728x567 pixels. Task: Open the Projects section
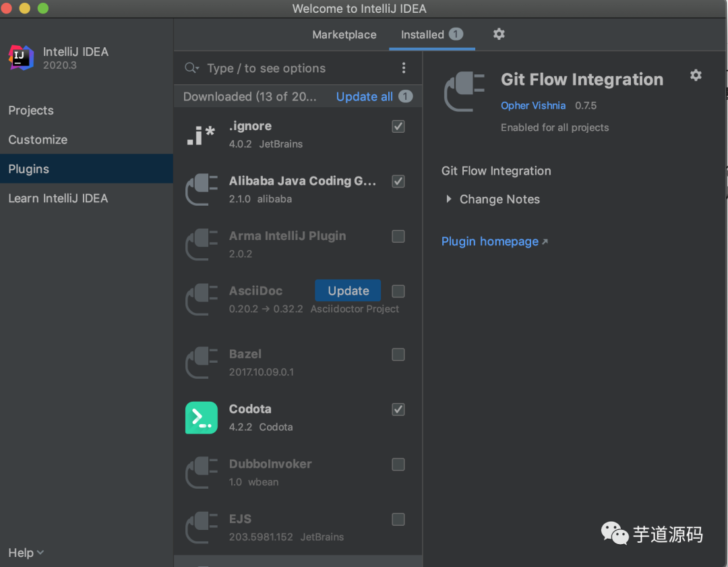31,111
